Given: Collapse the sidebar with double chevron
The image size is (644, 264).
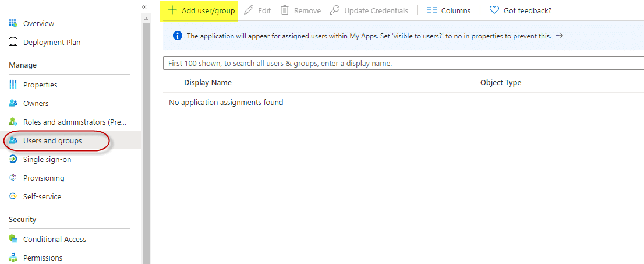Looking at the screenshot, I should pyautogui.click(x=144, y=6).
